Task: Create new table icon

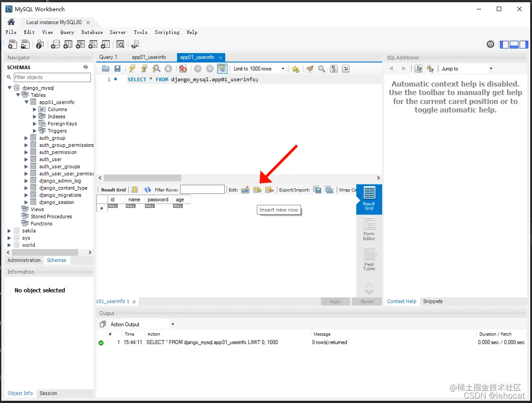Action: pos(68,44)
